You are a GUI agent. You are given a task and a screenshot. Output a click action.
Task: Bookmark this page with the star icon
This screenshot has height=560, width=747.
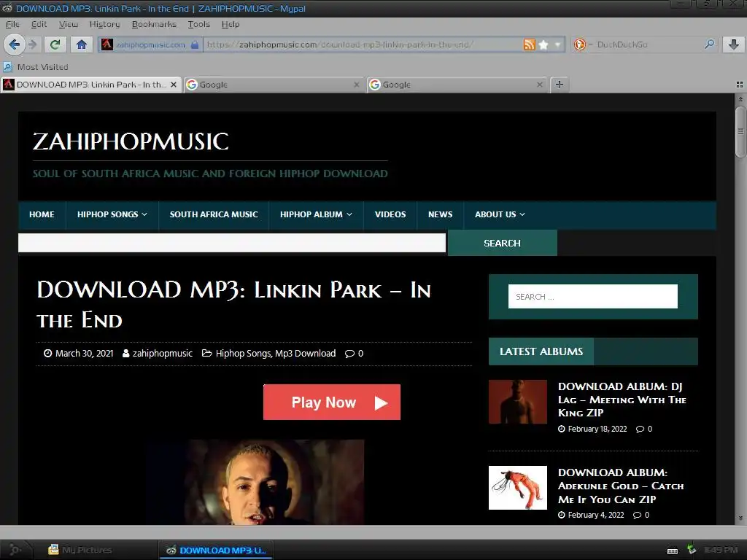point(543,44)
